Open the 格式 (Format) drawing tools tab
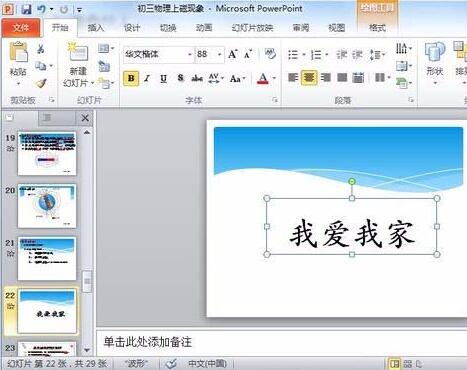This screenshot has width=467, height=370. click(377, 28)
